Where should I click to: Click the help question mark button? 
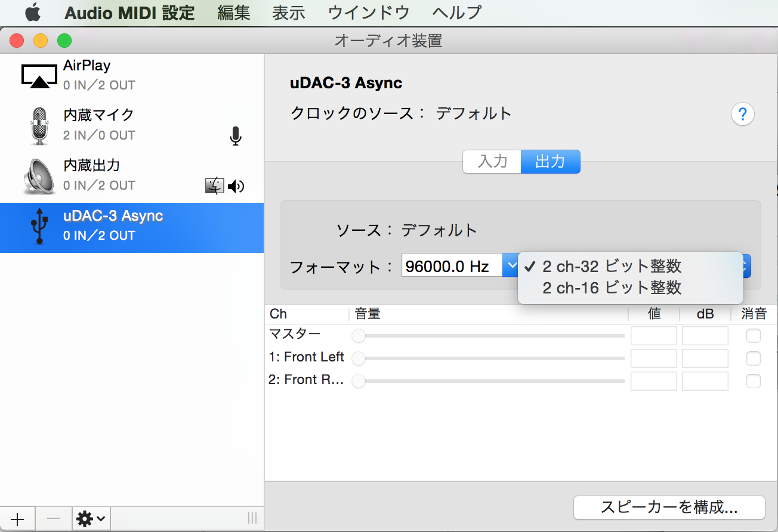tap(742, 114)
